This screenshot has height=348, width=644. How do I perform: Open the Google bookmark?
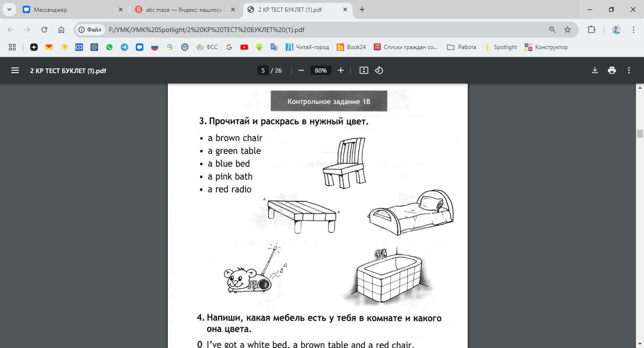click(x=229, y=47)
